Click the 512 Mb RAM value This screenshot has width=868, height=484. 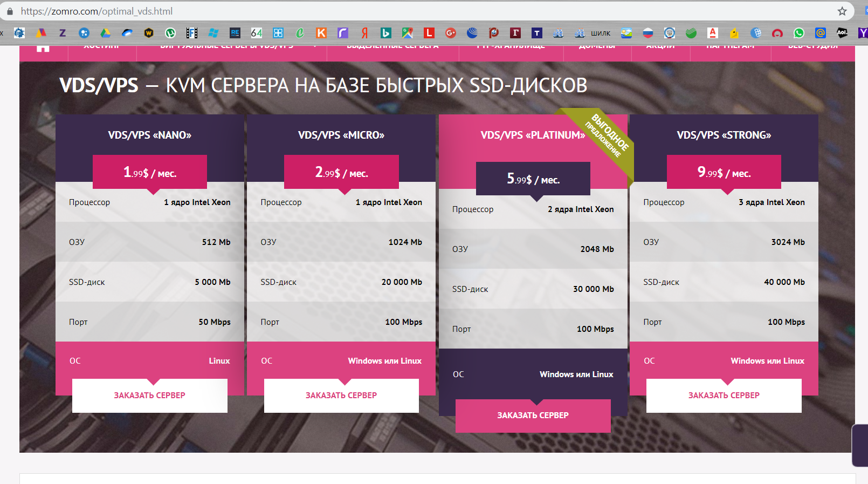pyautogui.click(x=216, y=242)
